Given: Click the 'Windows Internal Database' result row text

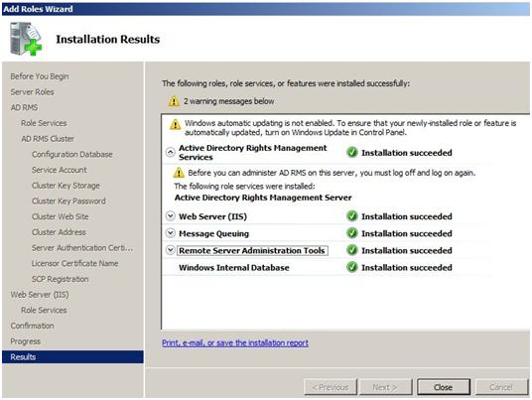Looking at the screenshot, I should [234, 268].
